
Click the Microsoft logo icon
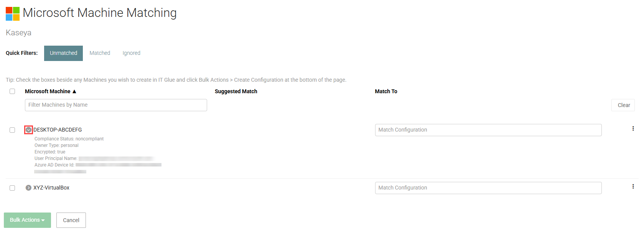13,13
